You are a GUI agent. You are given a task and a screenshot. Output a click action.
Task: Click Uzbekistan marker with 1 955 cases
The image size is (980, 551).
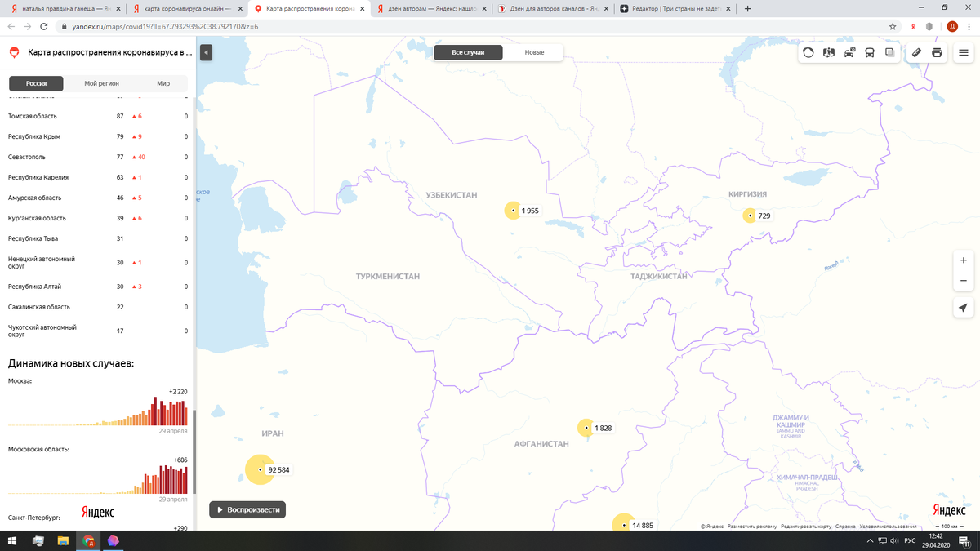pos(513,211)
